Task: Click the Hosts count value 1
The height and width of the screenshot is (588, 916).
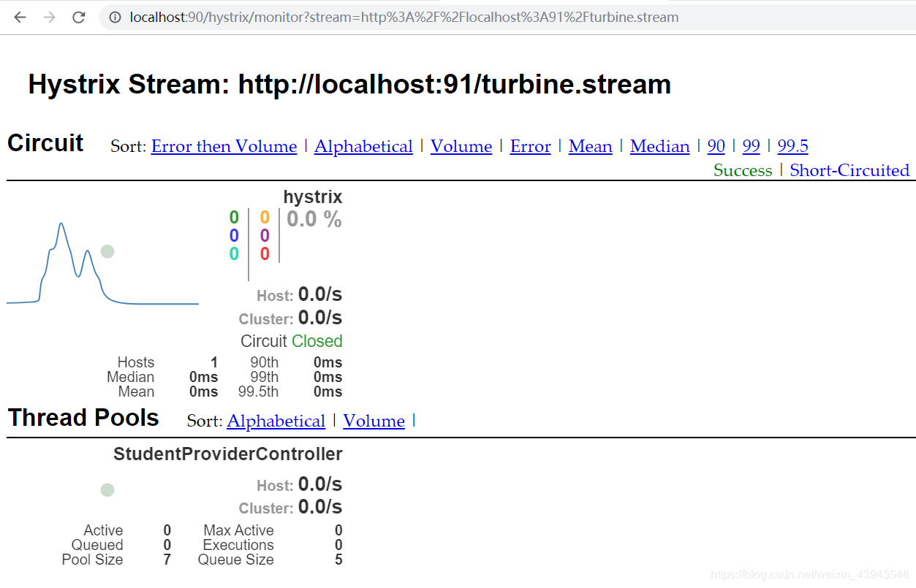Action: pos(214,362)
